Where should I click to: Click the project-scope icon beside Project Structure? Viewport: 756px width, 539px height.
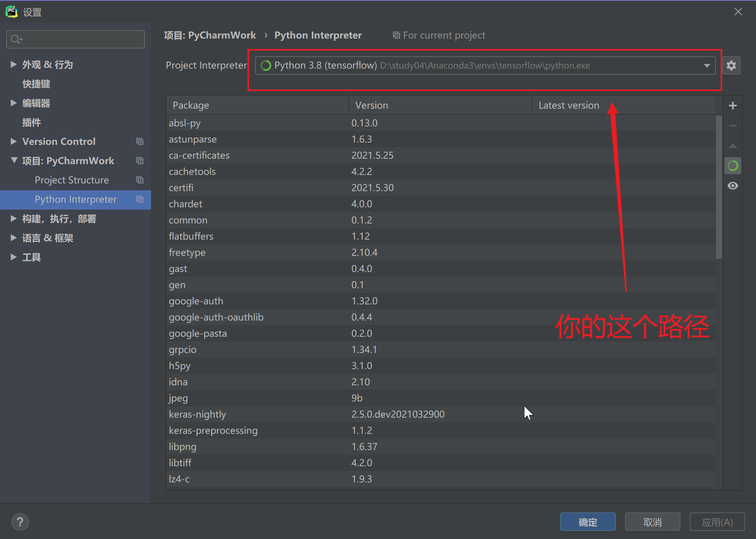tap(140, 180)
